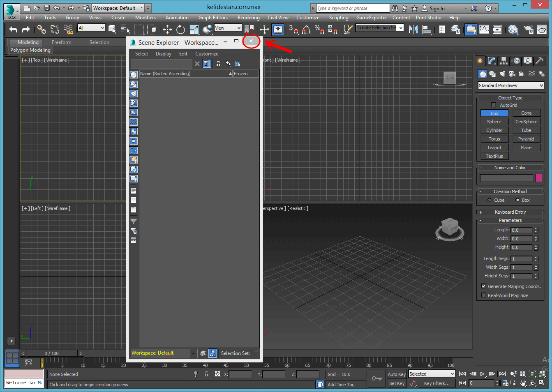The width and height of the screenshot is (552, 392).
Task: Toggle Angle Snap in toolbar
Action: 307,29
